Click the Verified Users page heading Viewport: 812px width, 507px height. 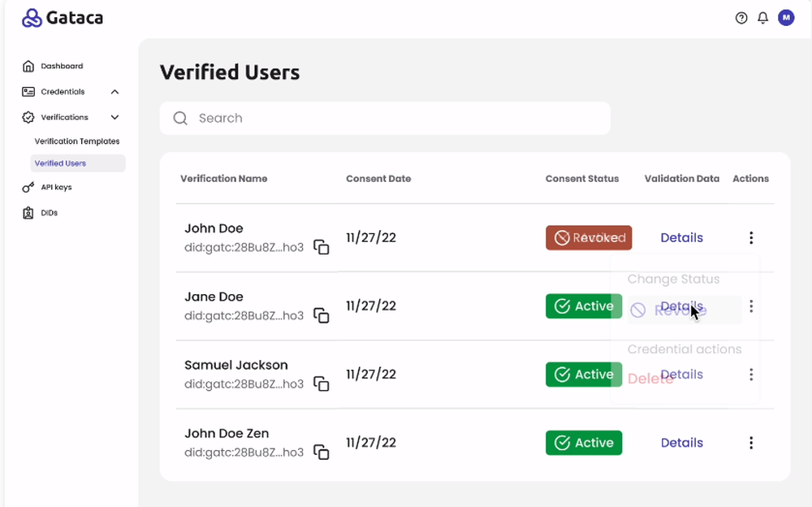coord(230,72)
